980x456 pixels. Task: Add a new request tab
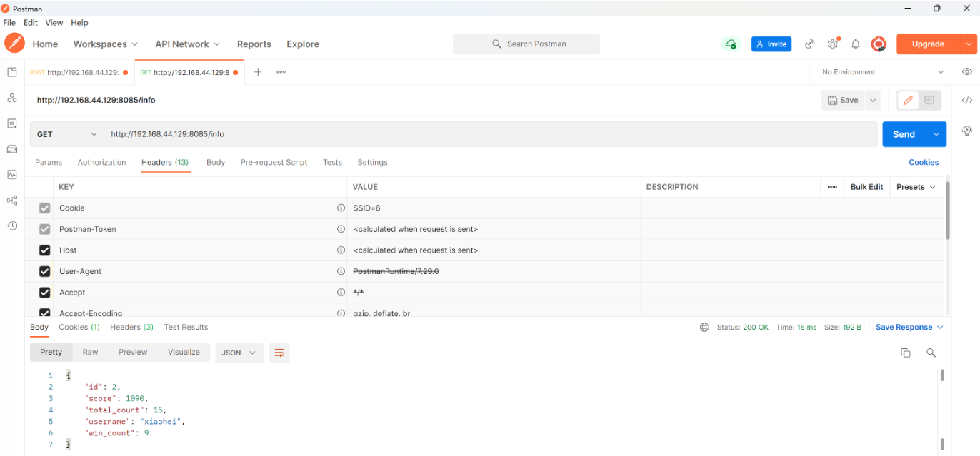click(258, 72)
